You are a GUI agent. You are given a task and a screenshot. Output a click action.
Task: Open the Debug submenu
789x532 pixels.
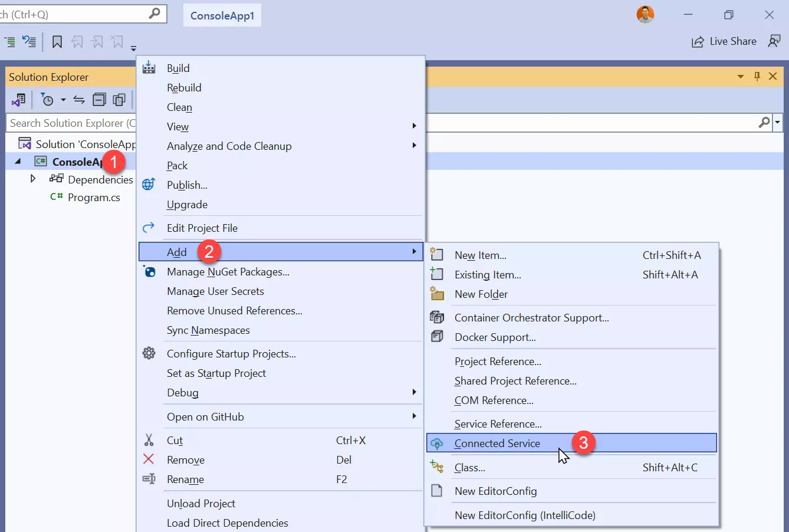(x=281, y=392)
